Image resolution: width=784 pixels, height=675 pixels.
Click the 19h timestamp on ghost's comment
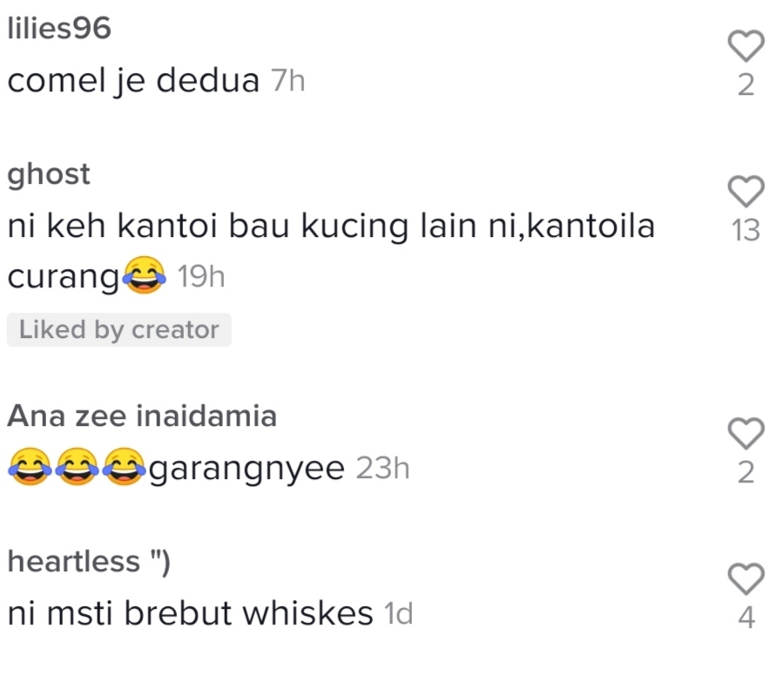tap(201, 276)
